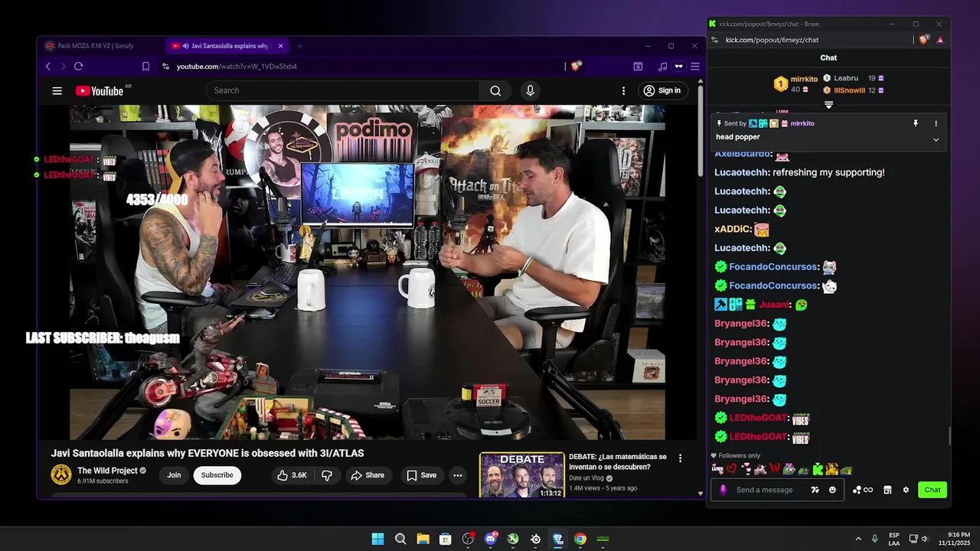Open YouTube settings three-dot menu
980x551 pixels.
click(x=623, y=90)
